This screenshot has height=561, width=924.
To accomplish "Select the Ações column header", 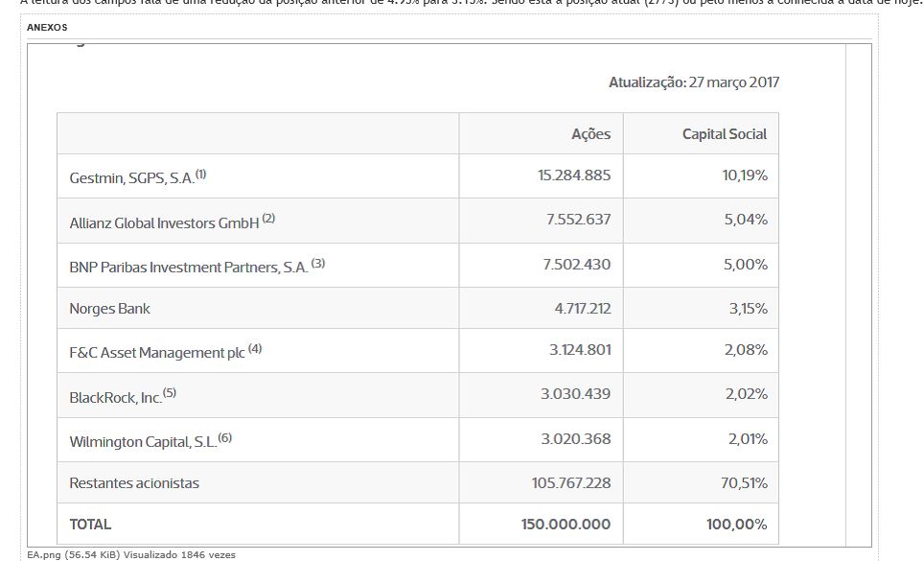I will tap(590, 134).
